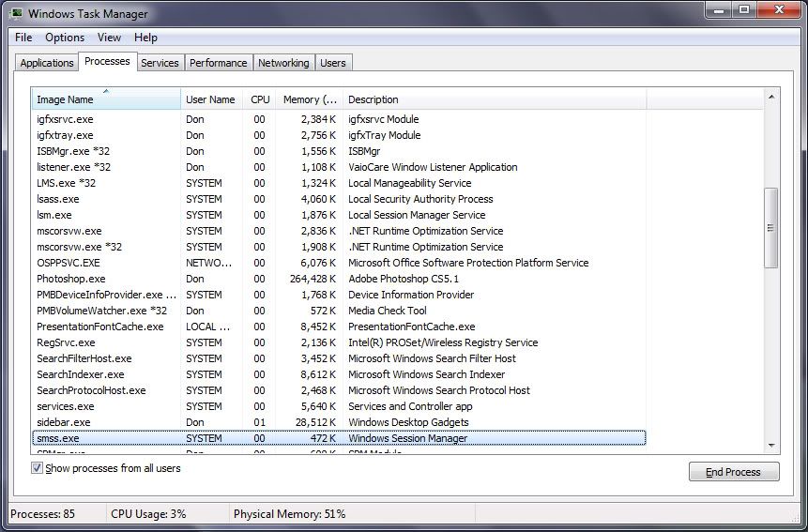Maximize the Task Manager window
The image size is (808, 532).
click(x=744, y=9)
